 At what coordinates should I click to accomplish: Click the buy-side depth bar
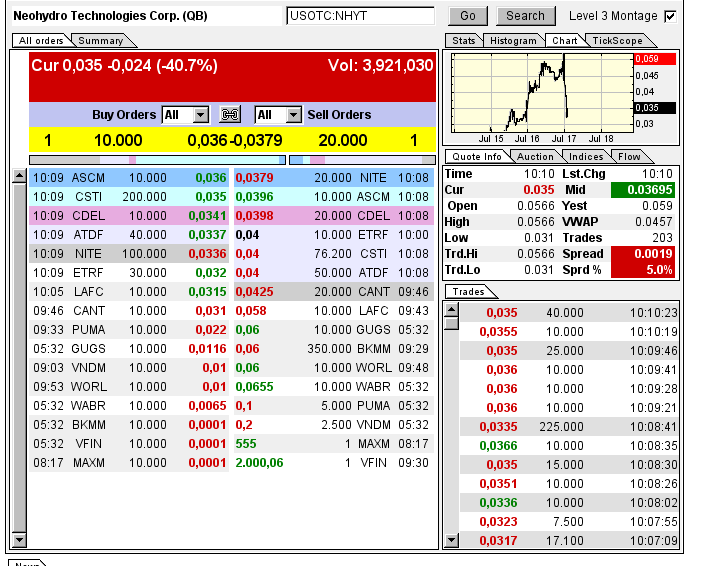click(x=157, y=160)
